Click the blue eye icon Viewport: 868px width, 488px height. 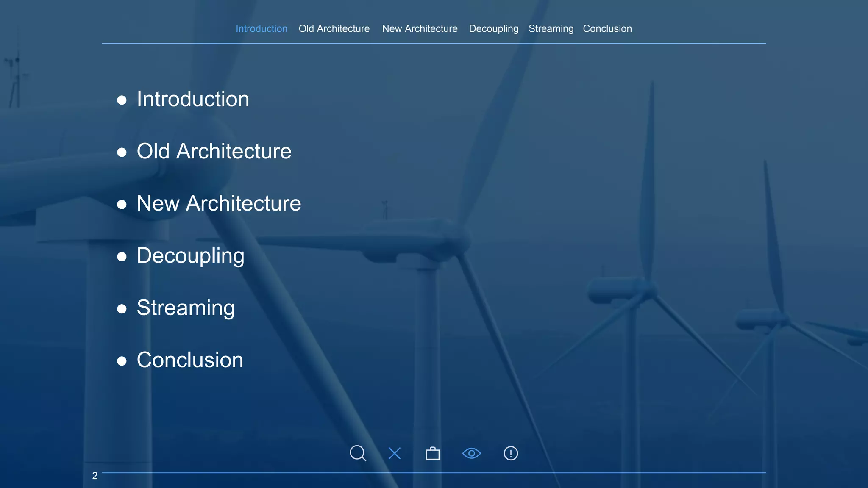point(471,453)
